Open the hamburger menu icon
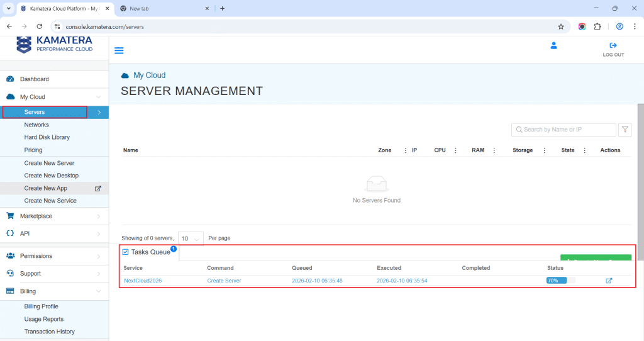The height and width of the screenshot is (341, 644). (119, 50)
